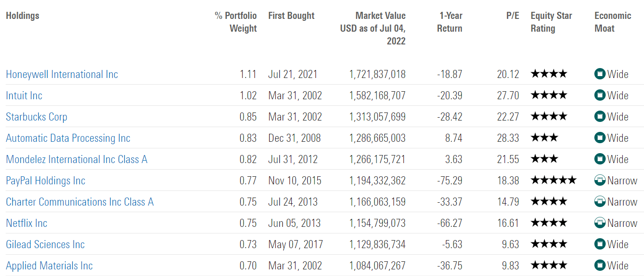Click the Economic Moat column header
The width and height of the screenshot is (644, 276).
[x=613, y=22]
